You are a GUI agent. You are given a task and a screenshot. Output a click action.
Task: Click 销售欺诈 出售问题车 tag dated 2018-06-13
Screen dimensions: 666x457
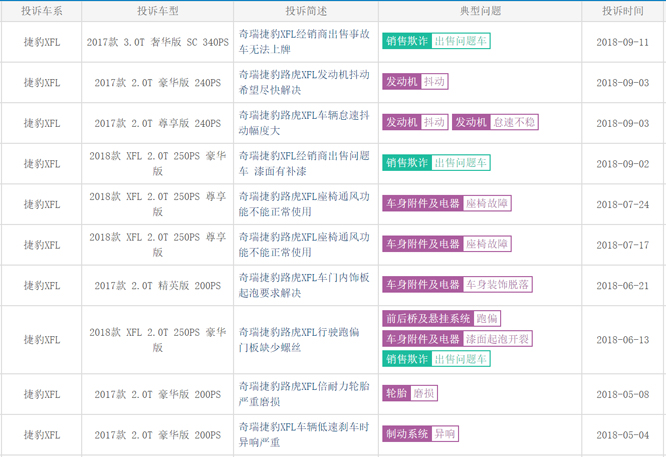(x=436, y=359)
